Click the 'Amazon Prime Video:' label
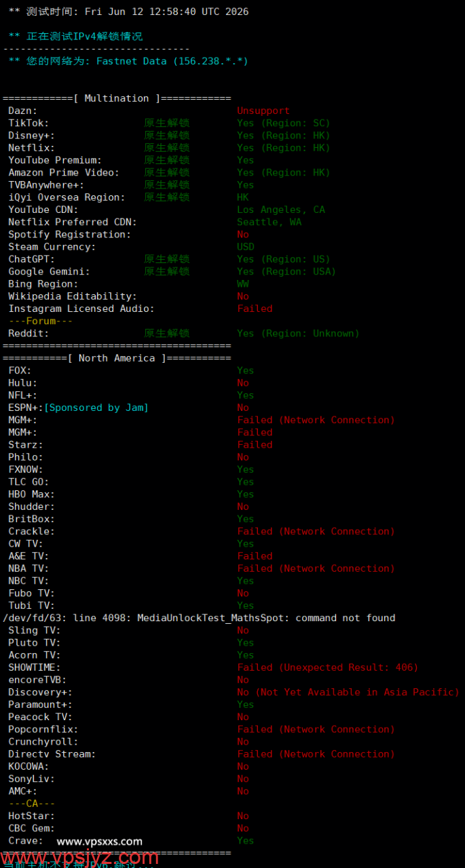Image resolution: width=465 pixels, height=868 pixels. (x=64, y=172)
